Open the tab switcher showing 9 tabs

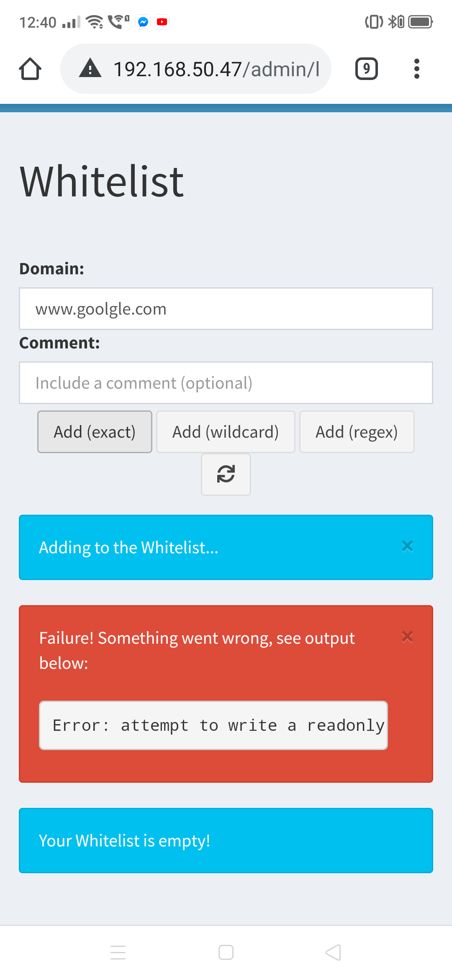(x=367, y=69)
